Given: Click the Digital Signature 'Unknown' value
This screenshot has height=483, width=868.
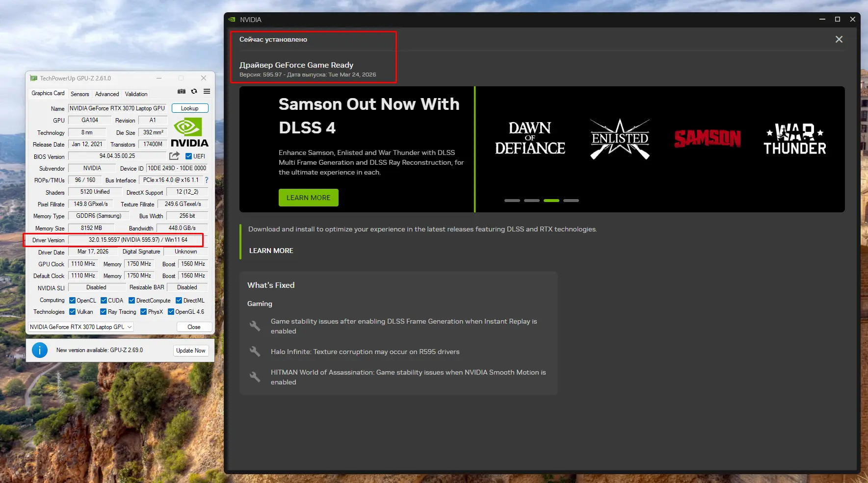Looking at the screenshot, I should 185,252.
